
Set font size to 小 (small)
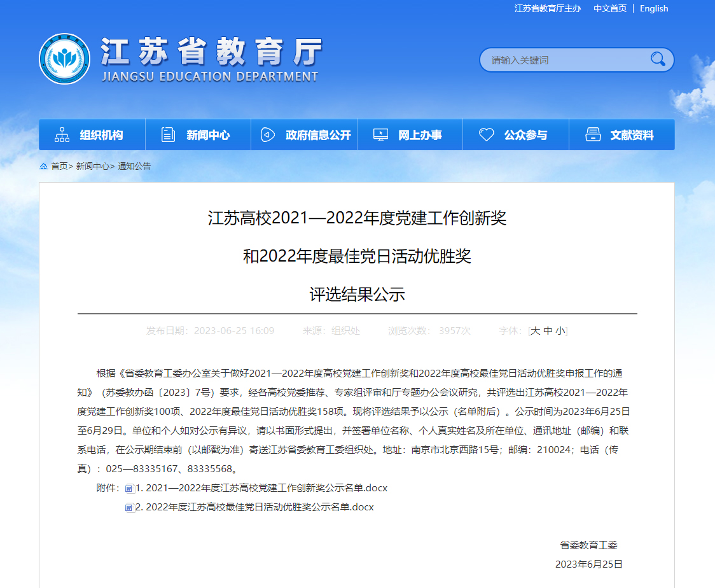click(x=560, y=331)
